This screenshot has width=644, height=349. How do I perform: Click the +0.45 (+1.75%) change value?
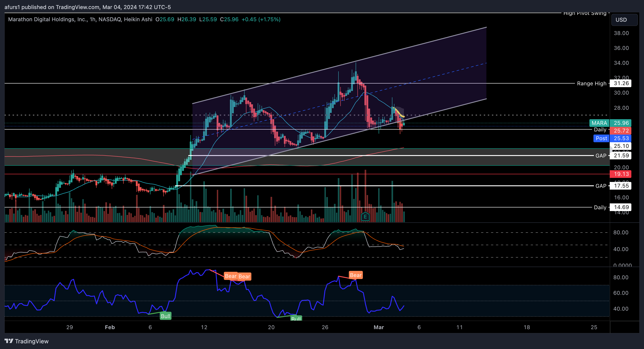(x=261, y=19)
